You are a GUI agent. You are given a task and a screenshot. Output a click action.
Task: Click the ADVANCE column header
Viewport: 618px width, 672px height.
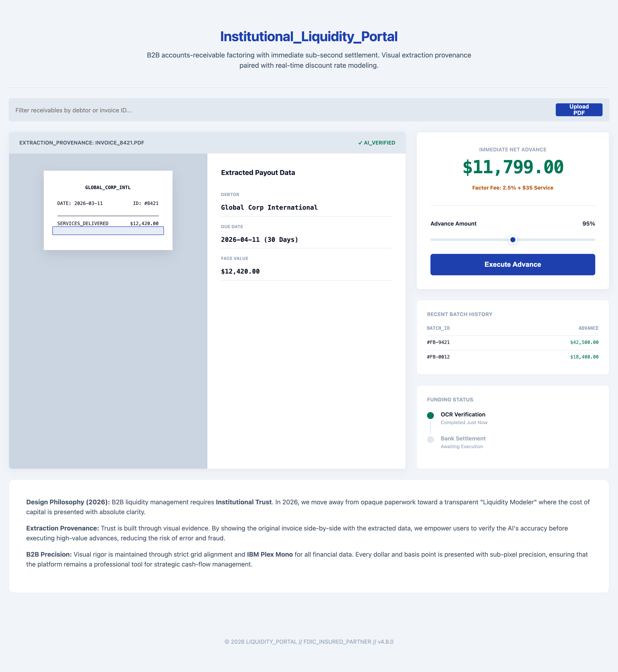pos(588,328)
